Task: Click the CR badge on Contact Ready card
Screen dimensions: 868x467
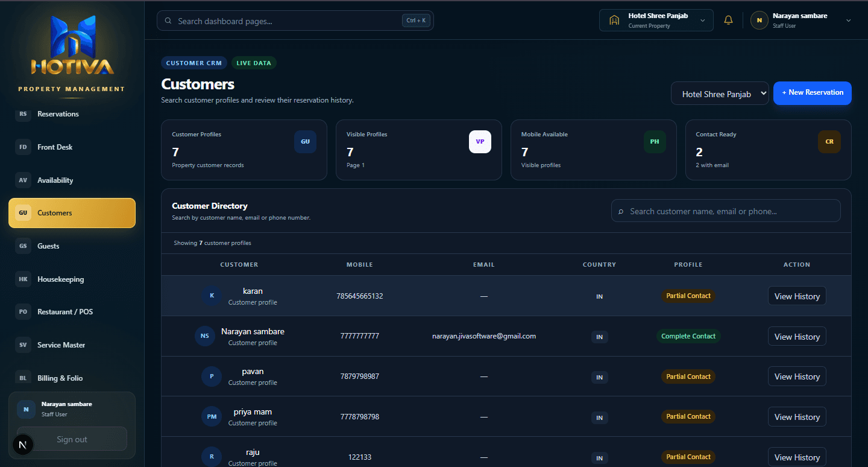Action: (829, 142)
